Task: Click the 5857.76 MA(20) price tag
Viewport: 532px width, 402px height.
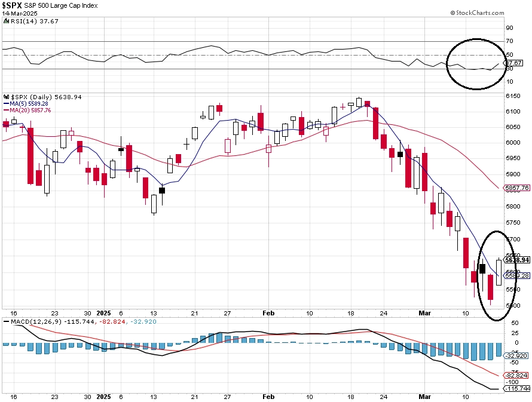Action: [x=516, y=188]
